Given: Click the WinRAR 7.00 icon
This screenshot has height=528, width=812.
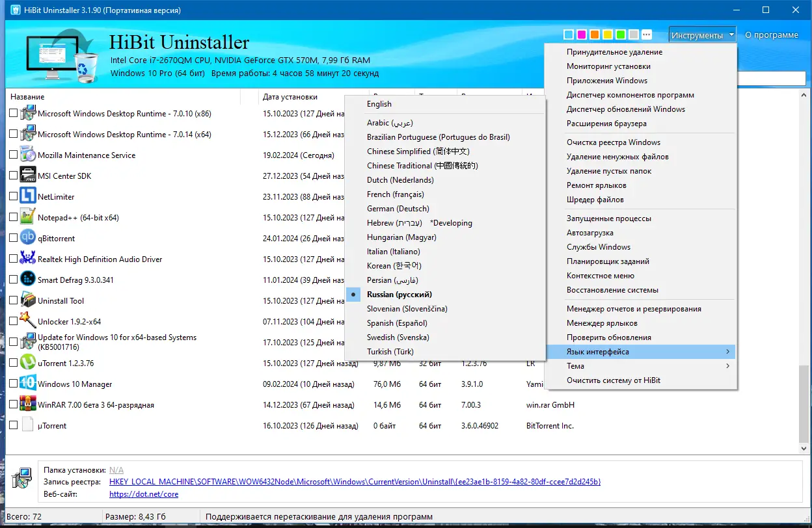Looking at the screenshot, I should pyautogui.click(x=27, y=404).
